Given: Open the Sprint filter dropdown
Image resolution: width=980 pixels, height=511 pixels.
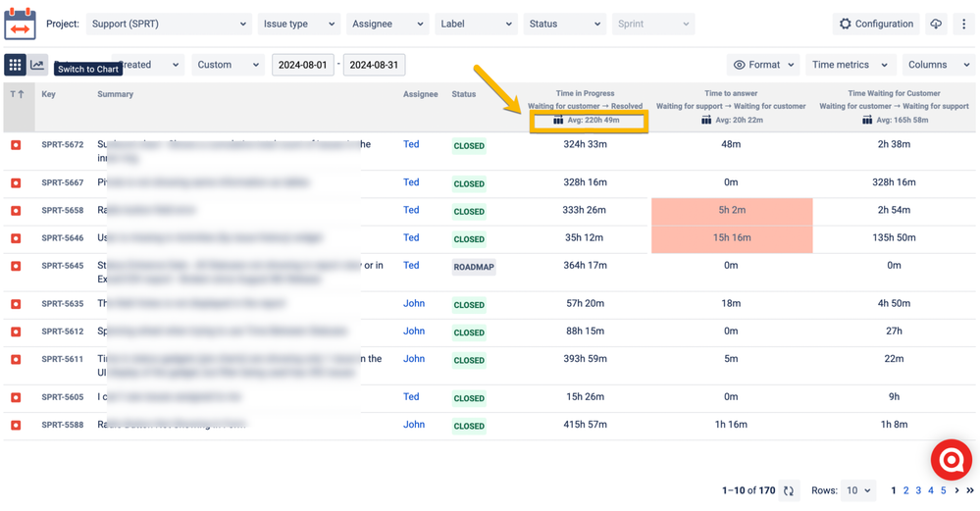Looking at the screenshot, I should click(653, 24).
